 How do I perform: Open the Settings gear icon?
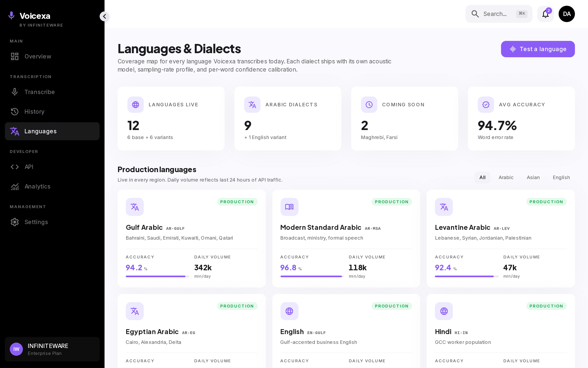point(14,222)
